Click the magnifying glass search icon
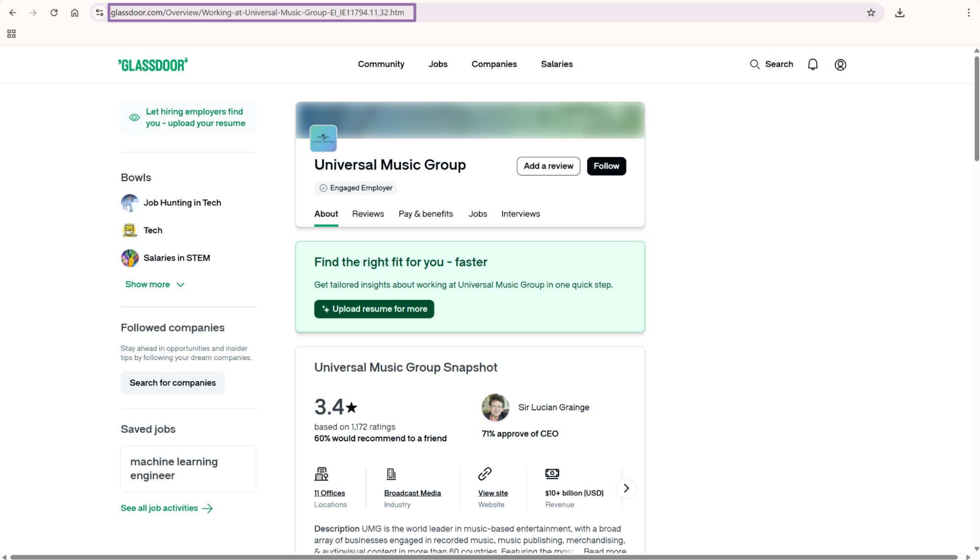The image size is (980, 560). pos(754,64)
